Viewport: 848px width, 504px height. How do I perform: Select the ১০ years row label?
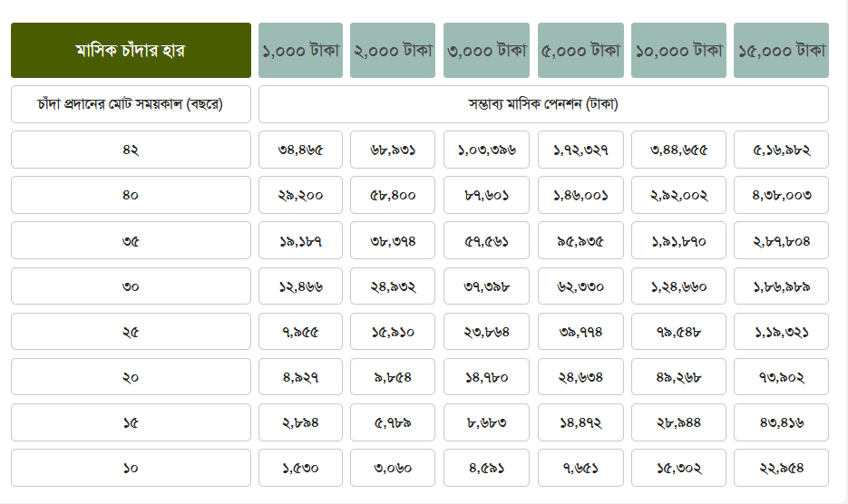(131, 468)
